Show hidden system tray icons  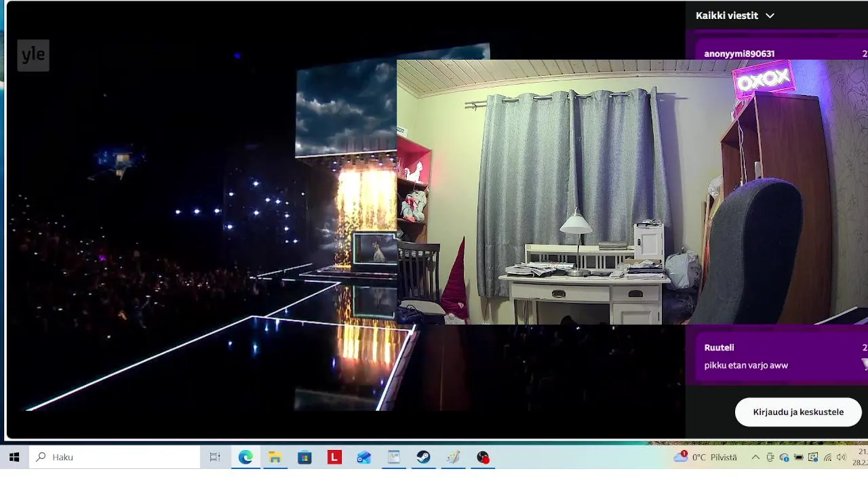coord(755,457)
